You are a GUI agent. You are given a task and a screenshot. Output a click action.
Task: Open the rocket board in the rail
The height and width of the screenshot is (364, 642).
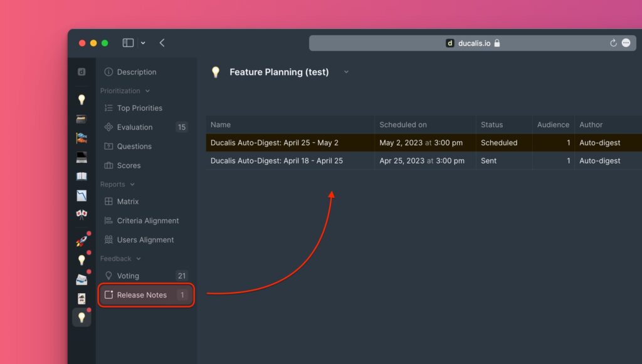pos(82,241)
